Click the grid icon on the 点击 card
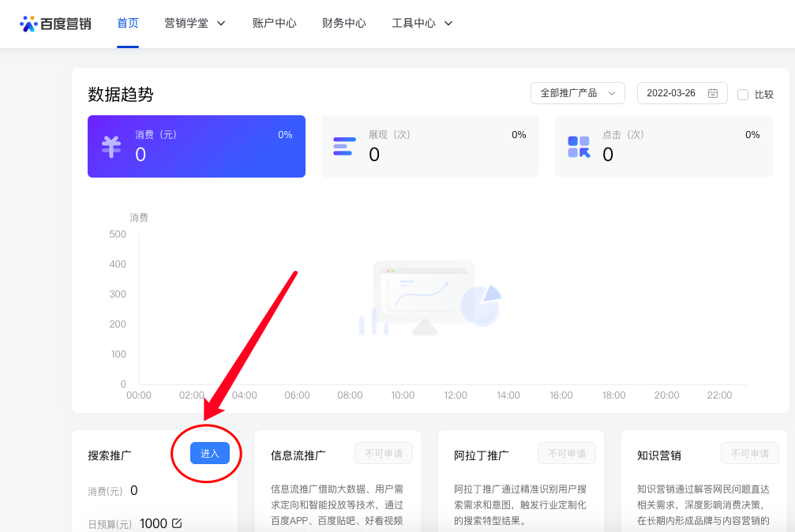 [x=578, y=146]
